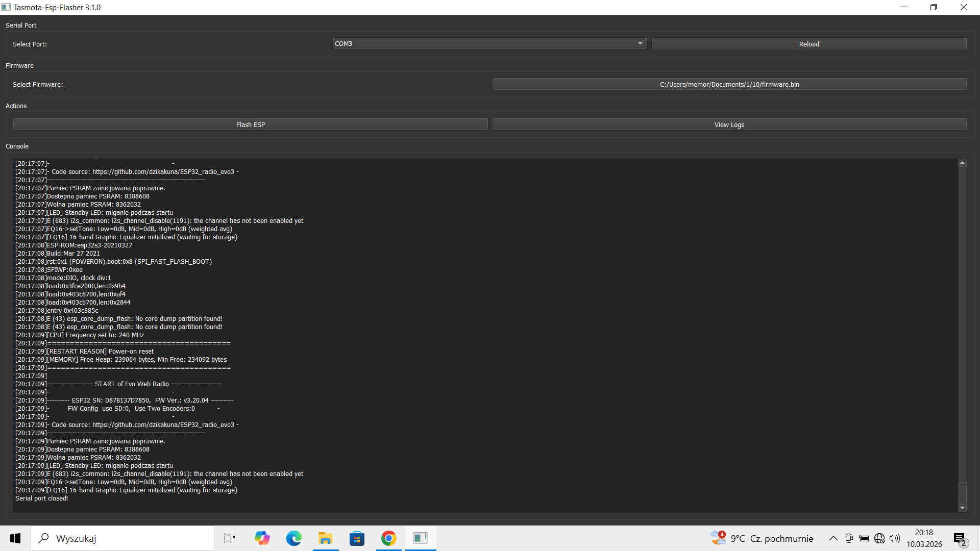
Task: Expand hidden system tray icons chevron
Action: pyautogui.click(x=833, y=538)
